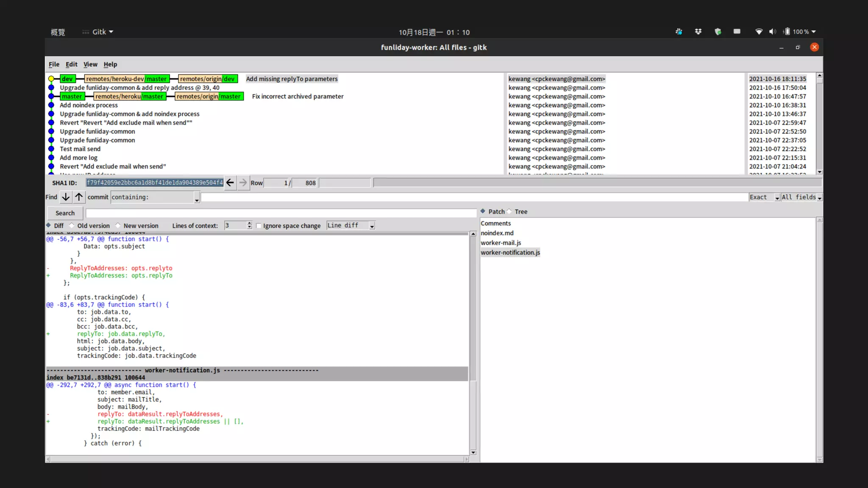The image size is (868, 488).
Task: Click the Find previous up arrow
Action: 79,197
